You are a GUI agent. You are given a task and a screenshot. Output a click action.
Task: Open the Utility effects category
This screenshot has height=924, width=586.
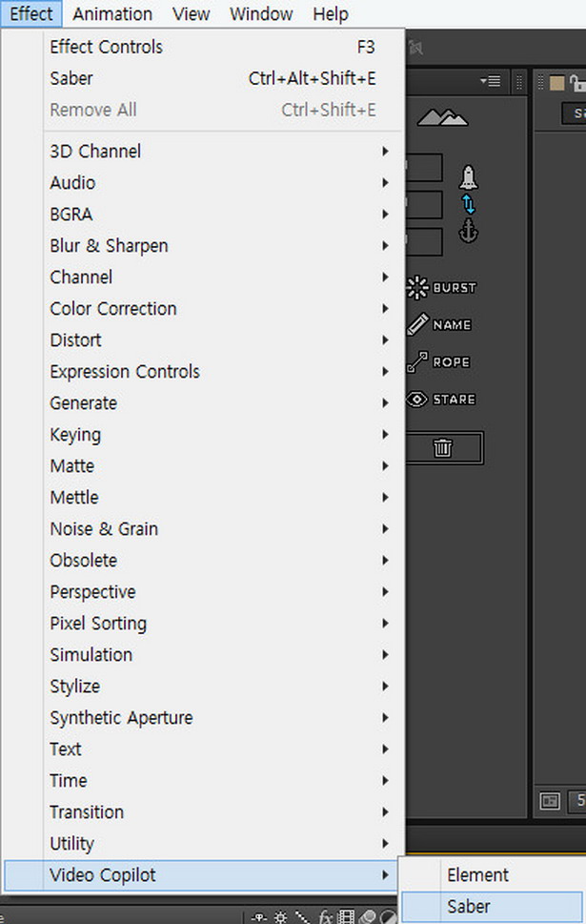tap(204, 843)
